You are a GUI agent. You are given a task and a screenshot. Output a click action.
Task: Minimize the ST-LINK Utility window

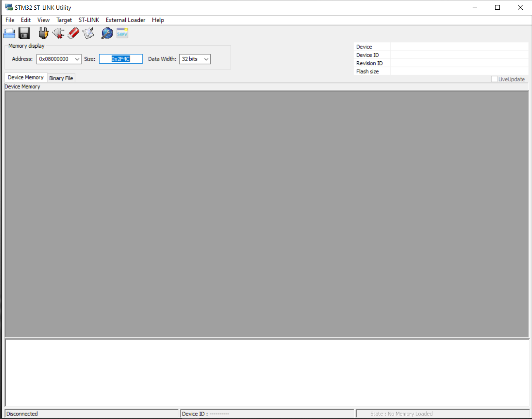pyautogui.click(x=475, y=7)
